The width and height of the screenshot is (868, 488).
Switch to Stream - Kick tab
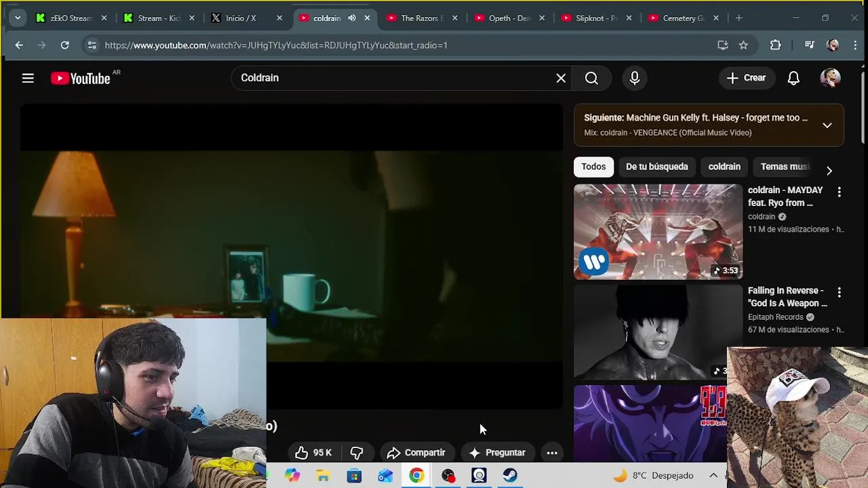pos(159,18)
